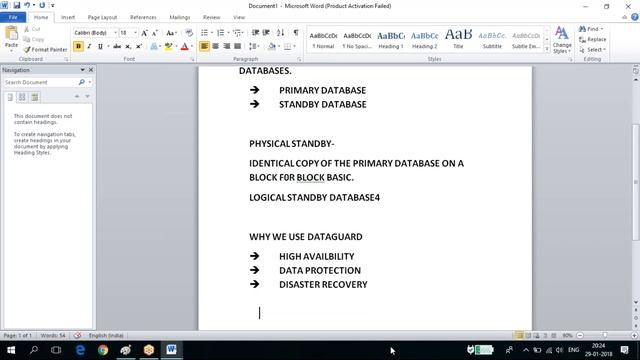Select Align Text Left
The image size is (640, 360).
204,46
